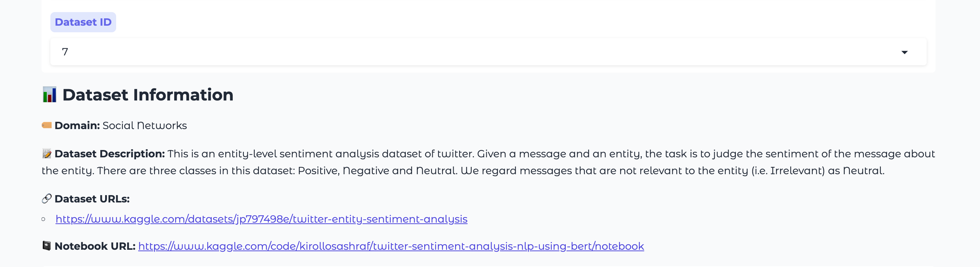Click the Dataset Information heading
The height and width of the screenshot is (267, 980).
pyautogui.click(x=148, y=95)
